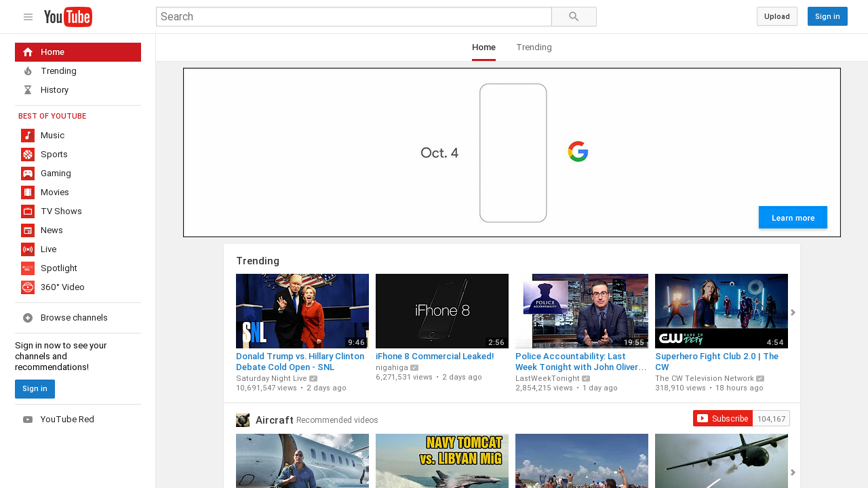
Task: Click Learn more on the ad
Action: 793,218
